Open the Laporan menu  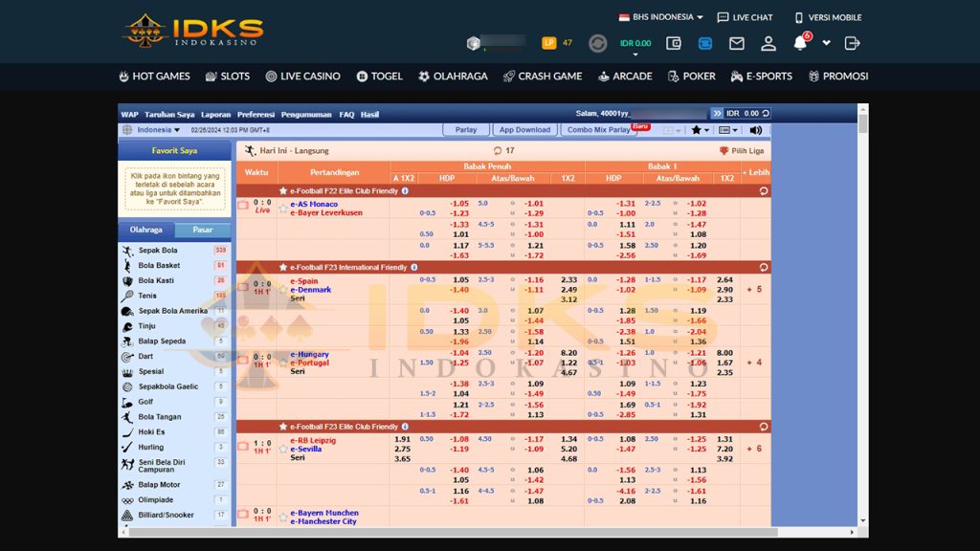pos(215,115)
